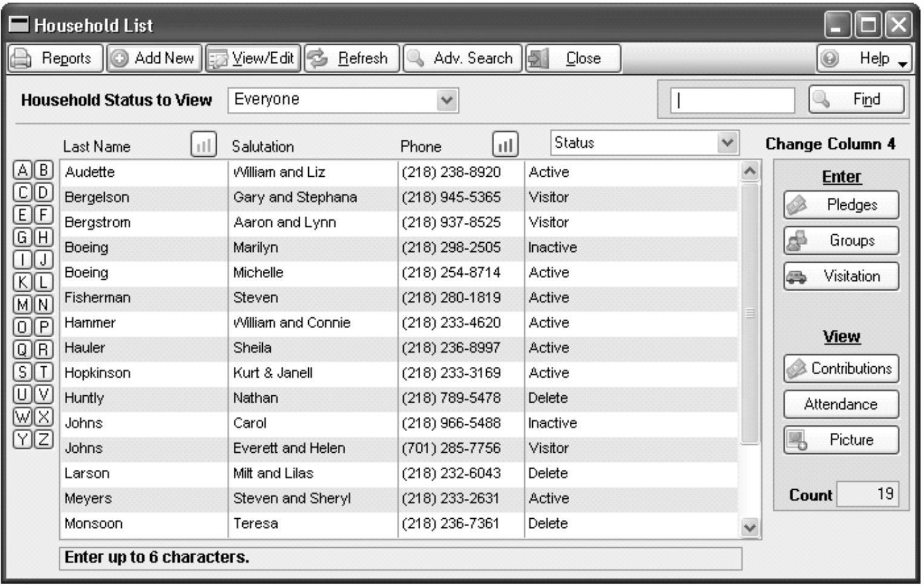Expand Household Status to View dropdown

pos(447,100)
